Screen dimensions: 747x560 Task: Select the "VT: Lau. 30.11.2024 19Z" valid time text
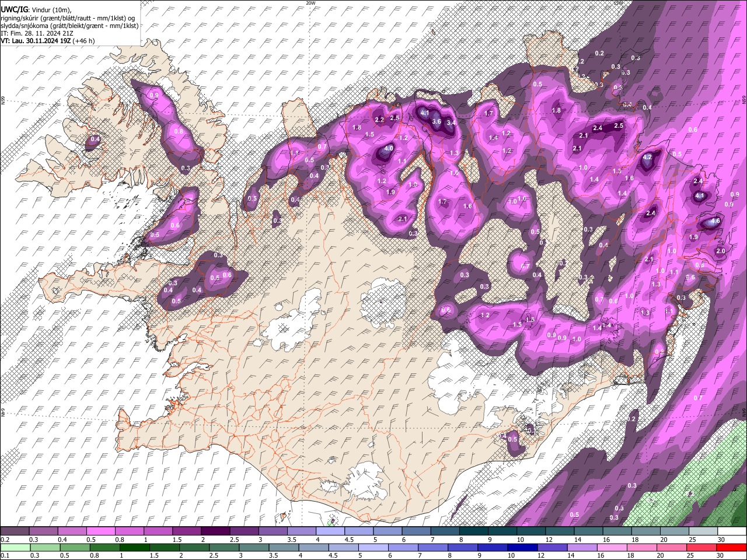pos(36,41)
